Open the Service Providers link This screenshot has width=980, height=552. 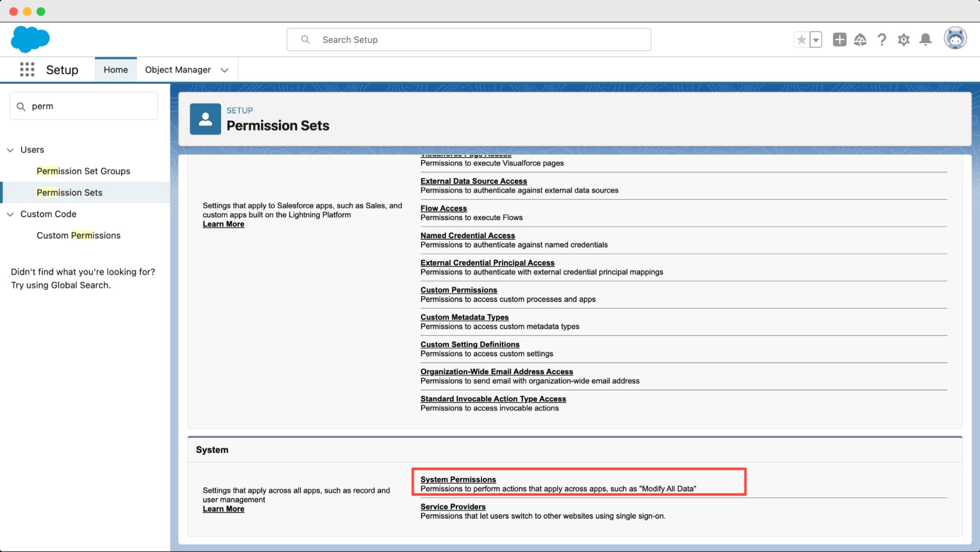(453, 506)
